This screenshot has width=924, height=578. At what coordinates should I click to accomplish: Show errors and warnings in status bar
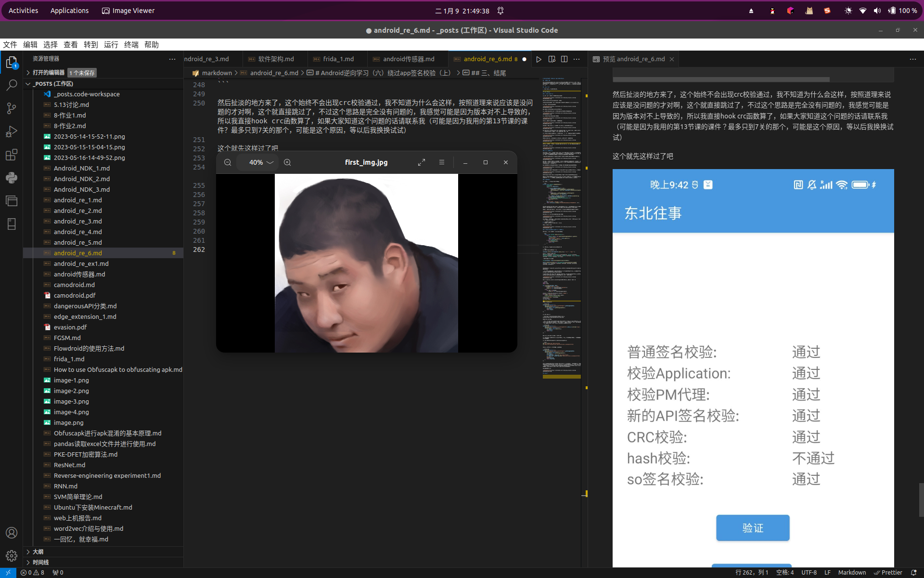pyautogui.click(x=32, y=573)
